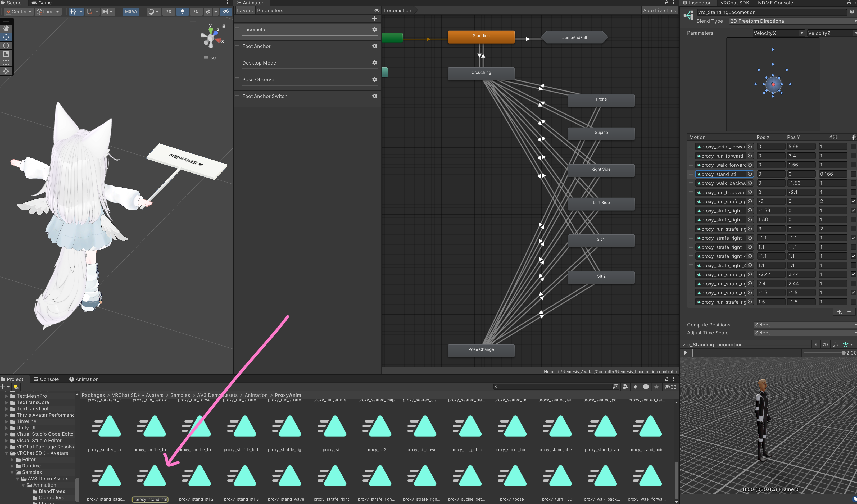Toggle scene lighting lightbulb icon
The image size is (857, 504).
point(183,12)
